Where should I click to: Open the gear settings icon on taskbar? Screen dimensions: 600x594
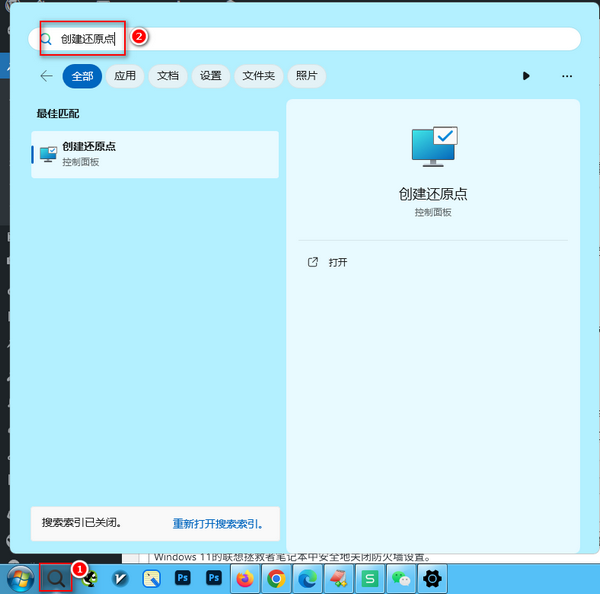(x=432, y=578)
